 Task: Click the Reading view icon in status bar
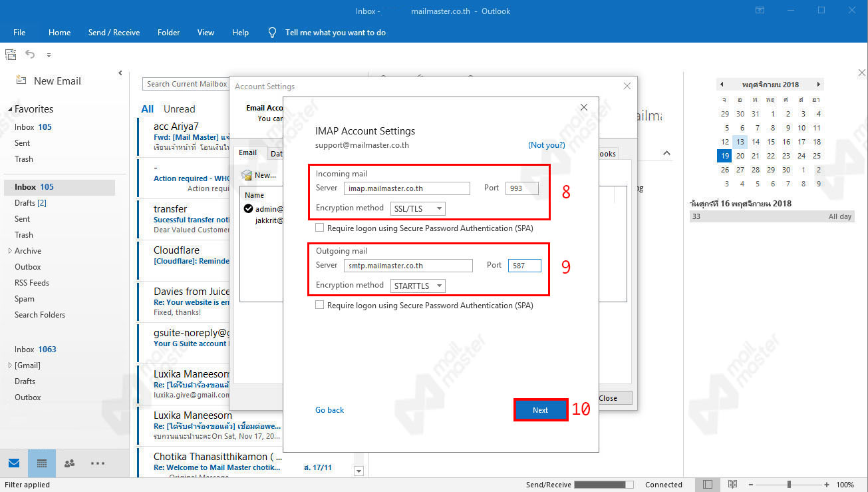[732, 484]
